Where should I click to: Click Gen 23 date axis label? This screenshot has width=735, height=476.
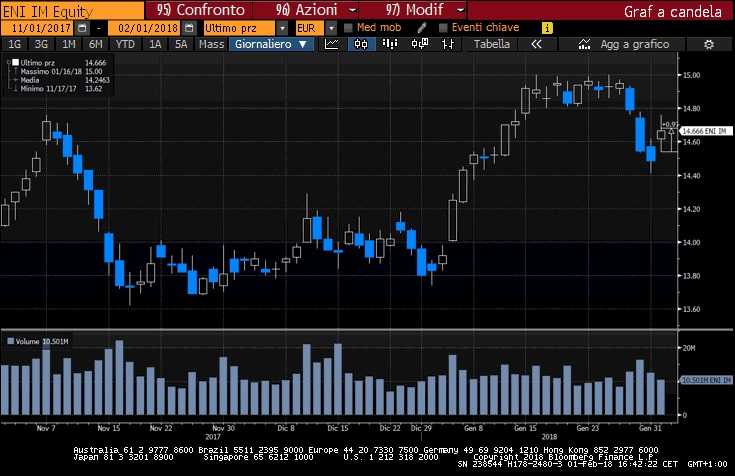588,428
